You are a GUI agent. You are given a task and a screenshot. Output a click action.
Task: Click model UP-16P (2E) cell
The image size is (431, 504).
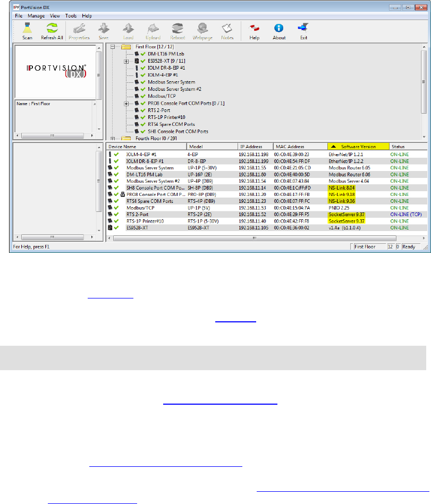tap(200, 175)
